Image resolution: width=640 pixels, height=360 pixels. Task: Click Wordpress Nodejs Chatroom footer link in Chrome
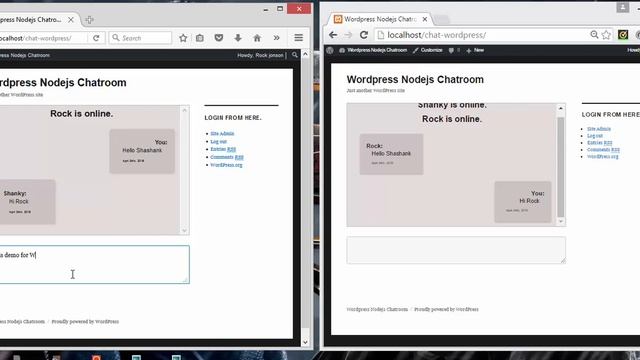click(x=377, y=309)
